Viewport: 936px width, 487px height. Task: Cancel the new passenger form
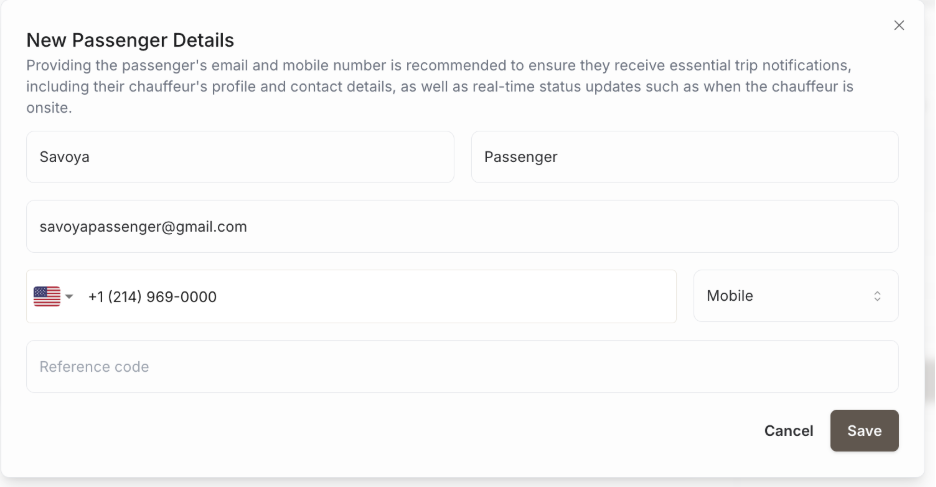point(788,431)
